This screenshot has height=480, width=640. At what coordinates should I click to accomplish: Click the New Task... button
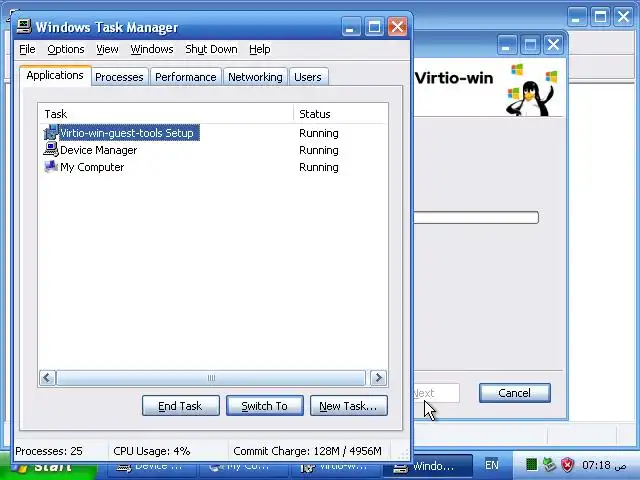click(349, 406)
